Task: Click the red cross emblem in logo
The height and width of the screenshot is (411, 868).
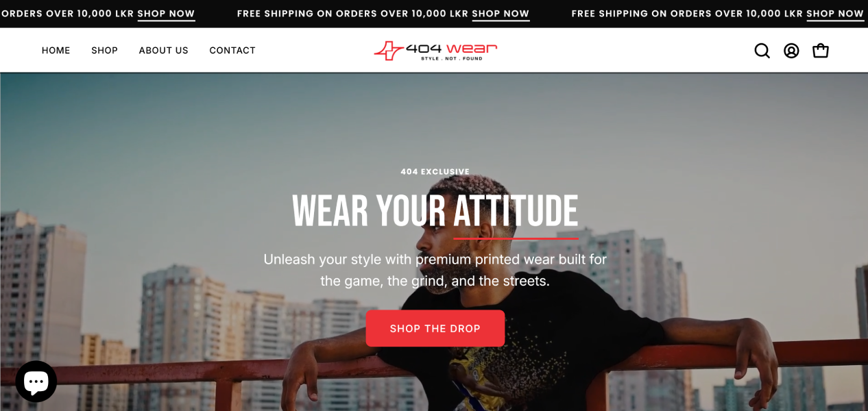Action: point(389,51)
